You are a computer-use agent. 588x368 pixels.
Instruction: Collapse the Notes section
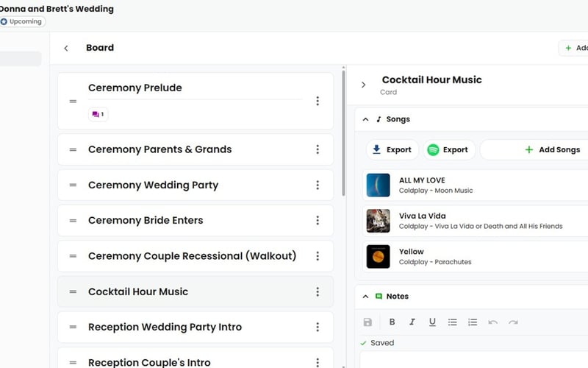point(365,297)
